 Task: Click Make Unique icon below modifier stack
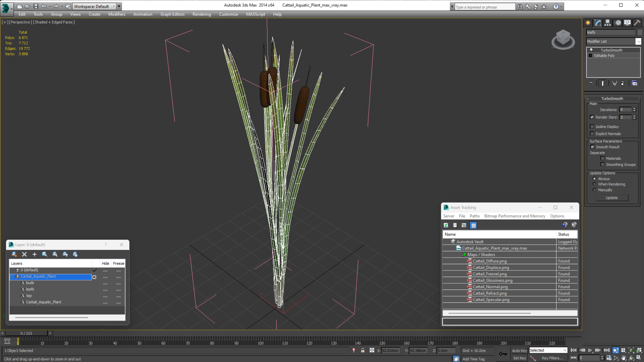614,83
